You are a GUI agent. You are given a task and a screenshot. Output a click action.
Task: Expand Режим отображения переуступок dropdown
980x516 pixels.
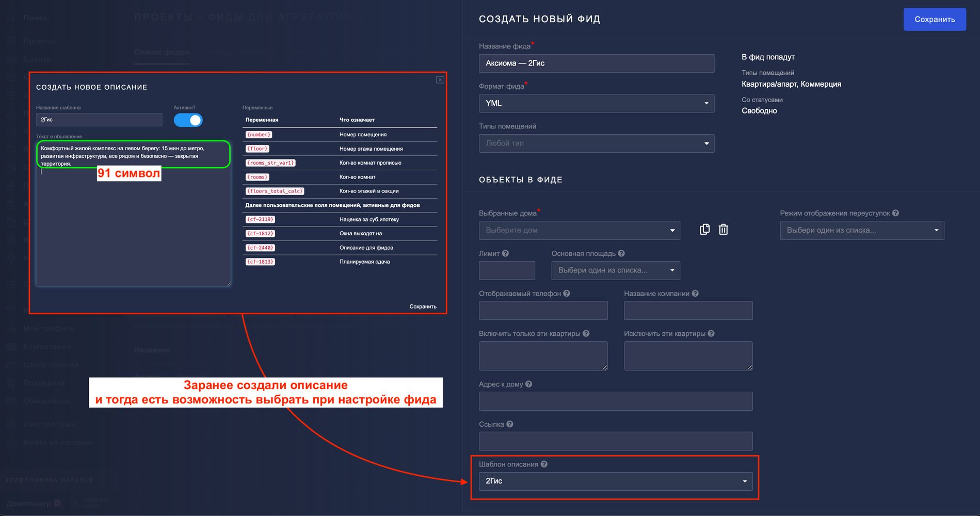[x=862, y=230]
